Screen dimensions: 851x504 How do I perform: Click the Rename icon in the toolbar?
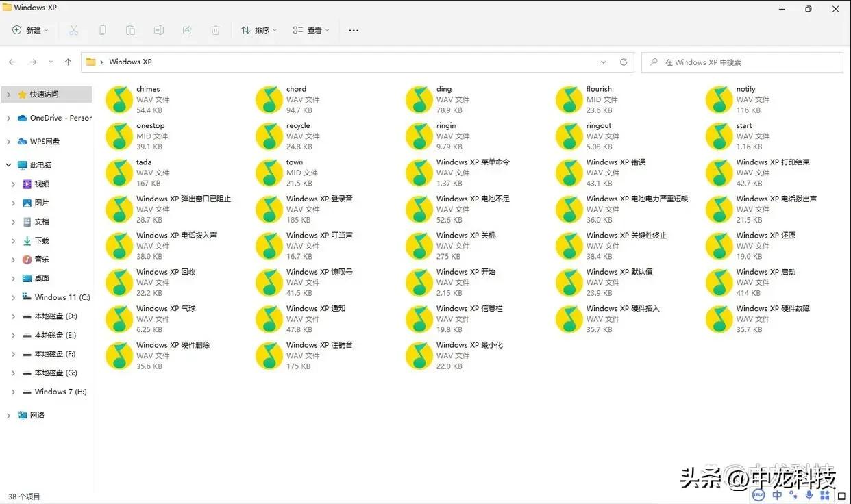pyautogui.click(x=158, y=30)
